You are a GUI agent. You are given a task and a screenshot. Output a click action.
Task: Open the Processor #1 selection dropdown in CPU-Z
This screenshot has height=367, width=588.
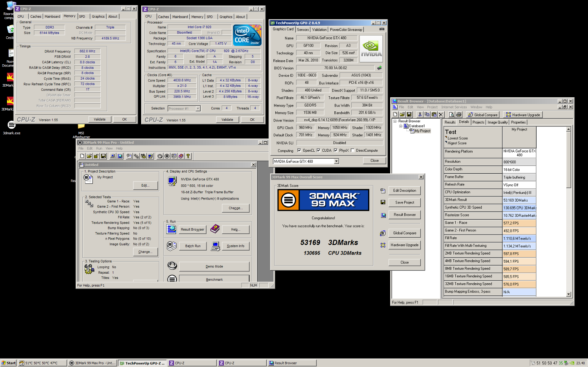pos(198,108)
